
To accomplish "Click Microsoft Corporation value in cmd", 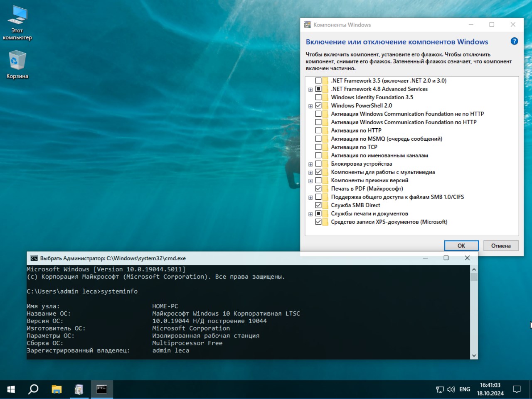I will tap(191, 328).
